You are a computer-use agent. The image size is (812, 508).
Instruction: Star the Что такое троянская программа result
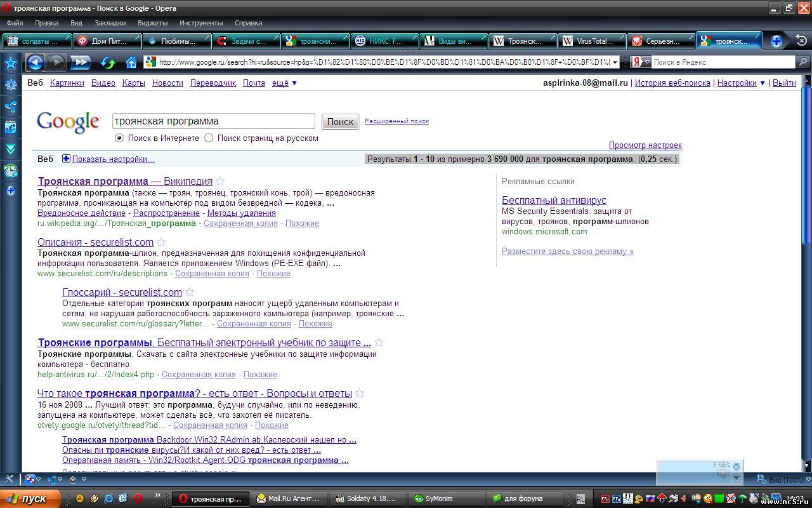360,393
